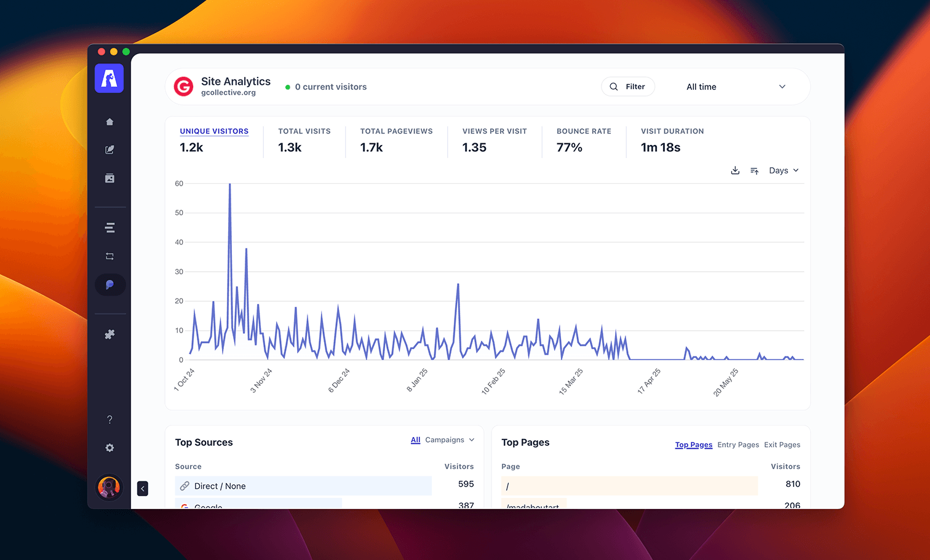This screenshot has width=930, height=560.
Task: Open the media gallery image icon
Action: [109, 178]
